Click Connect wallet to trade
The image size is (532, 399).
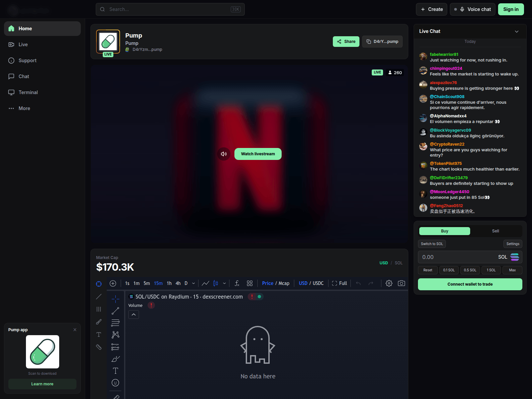point(470,284)
